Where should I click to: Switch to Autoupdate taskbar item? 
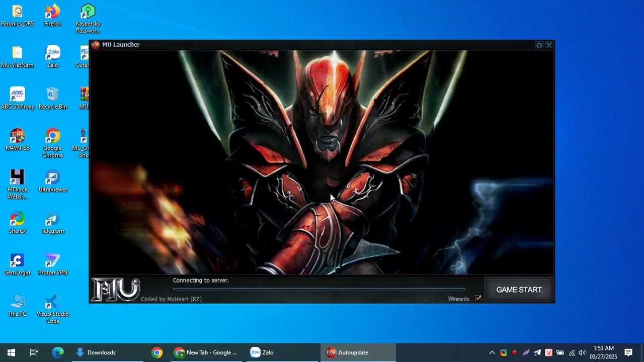[358, 352]
